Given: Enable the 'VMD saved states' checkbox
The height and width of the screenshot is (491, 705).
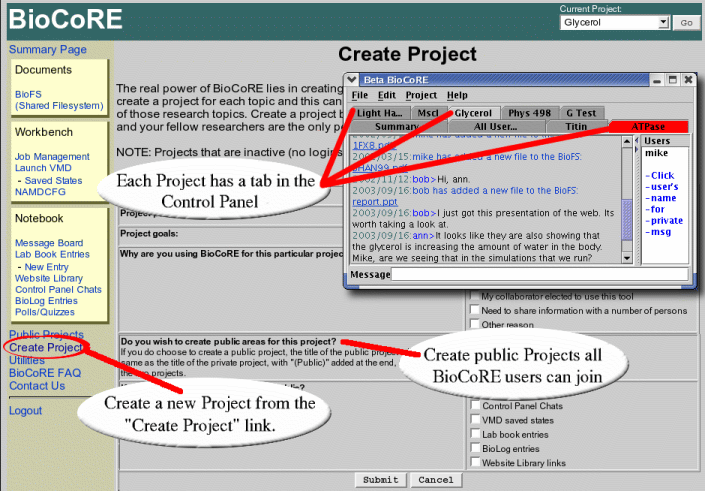Looking at the screenshot, I should click(x=474, y=421).
